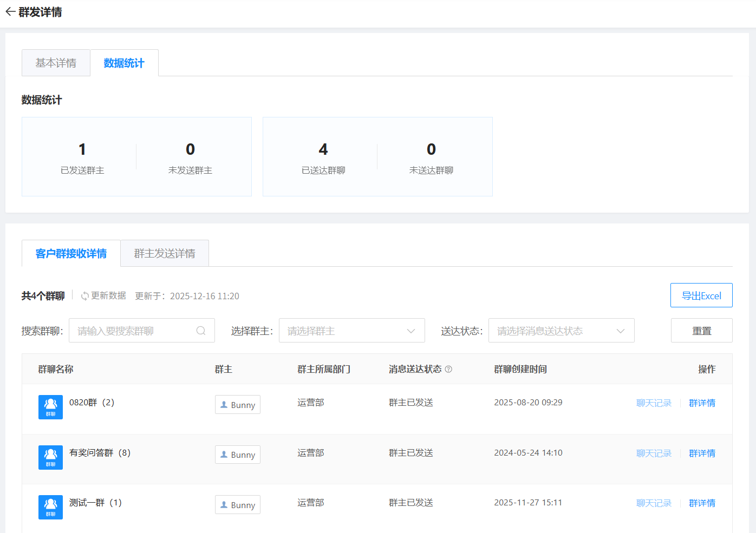
Task: Expand the 送达状态 dropdown
Action: 561,331
